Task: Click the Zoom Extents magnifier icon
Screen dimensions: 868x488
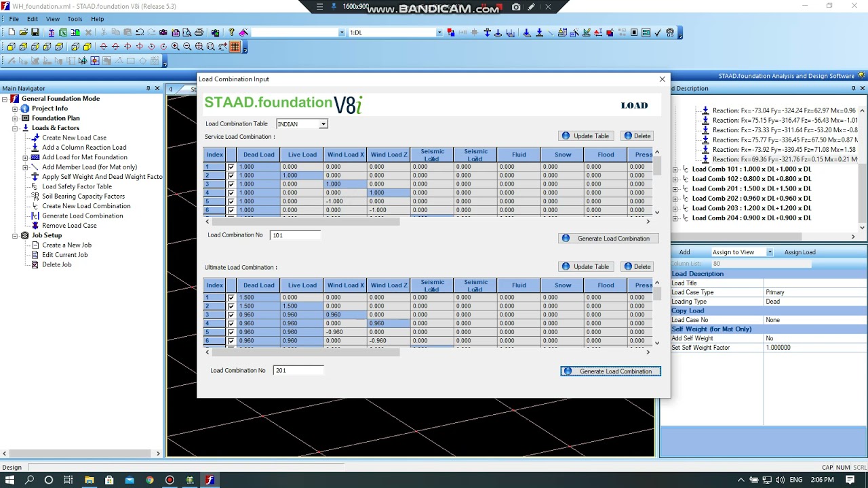Action: (x=199, y=47)
